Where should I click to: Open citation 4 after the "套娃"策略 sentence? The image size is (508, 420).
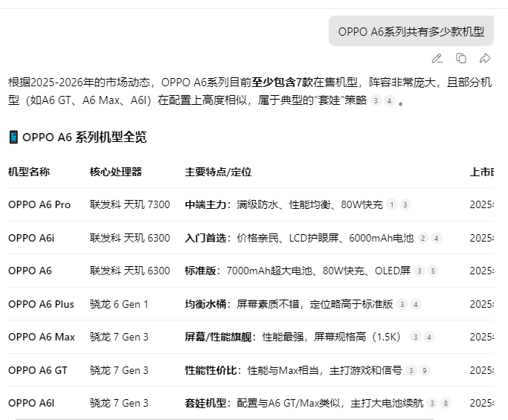(x=389, y=101)
